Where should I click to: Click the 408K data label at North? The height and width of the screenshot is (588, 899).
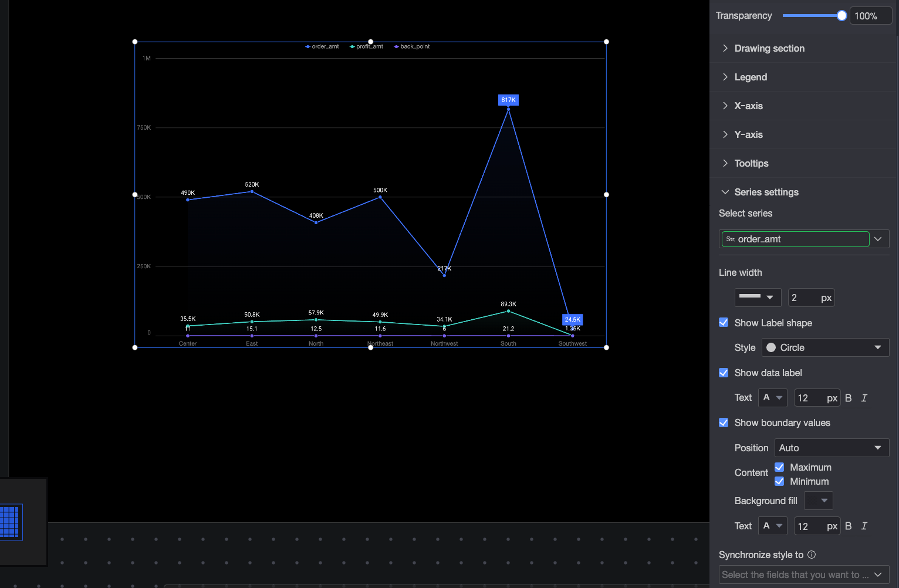[x=316, y=215]
